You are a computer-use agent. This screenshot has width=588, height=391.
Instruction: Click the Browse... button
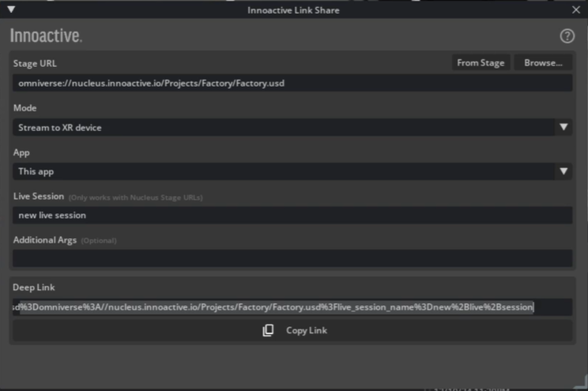(x=543, y=62)
